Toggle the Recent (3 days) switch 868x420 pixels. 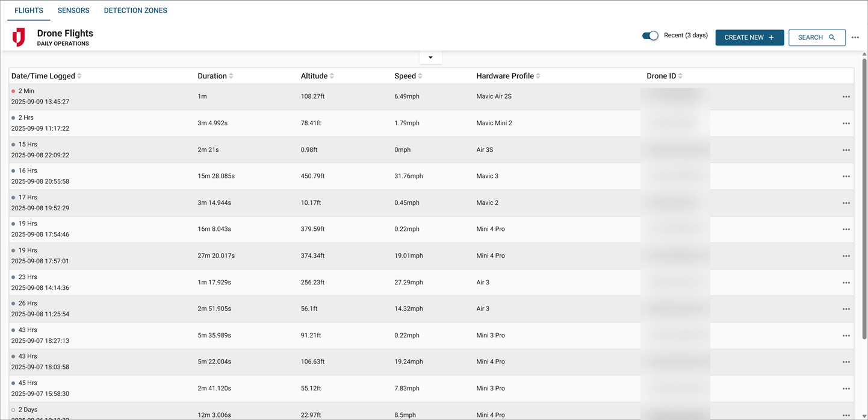[x=650, y=36]
